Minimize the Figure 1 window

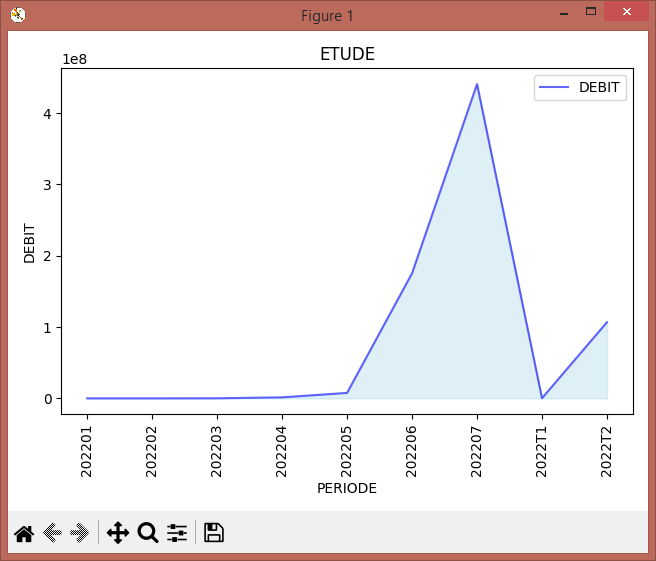click(x=564, y=13)
